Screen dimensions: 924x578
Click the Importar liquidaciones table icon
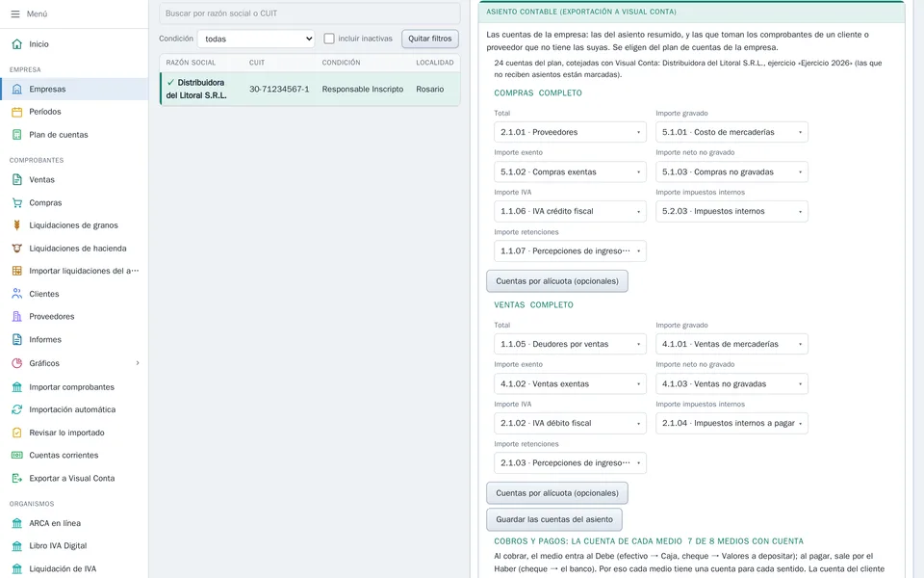[17, 271]
